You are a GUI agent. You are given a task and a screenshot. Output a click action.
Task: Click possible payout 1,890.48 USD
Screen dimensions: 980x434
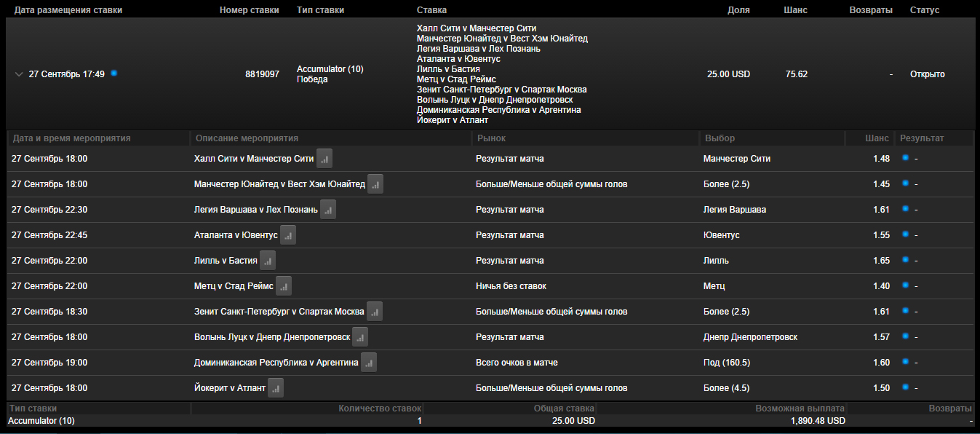pos(818,421)
